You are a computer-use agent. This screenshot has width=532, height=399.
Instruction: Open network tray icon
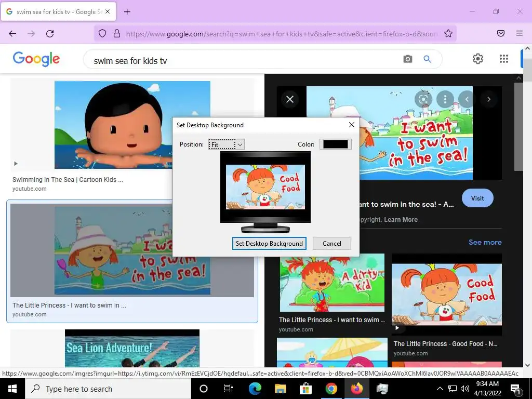[x=453, y=389]
